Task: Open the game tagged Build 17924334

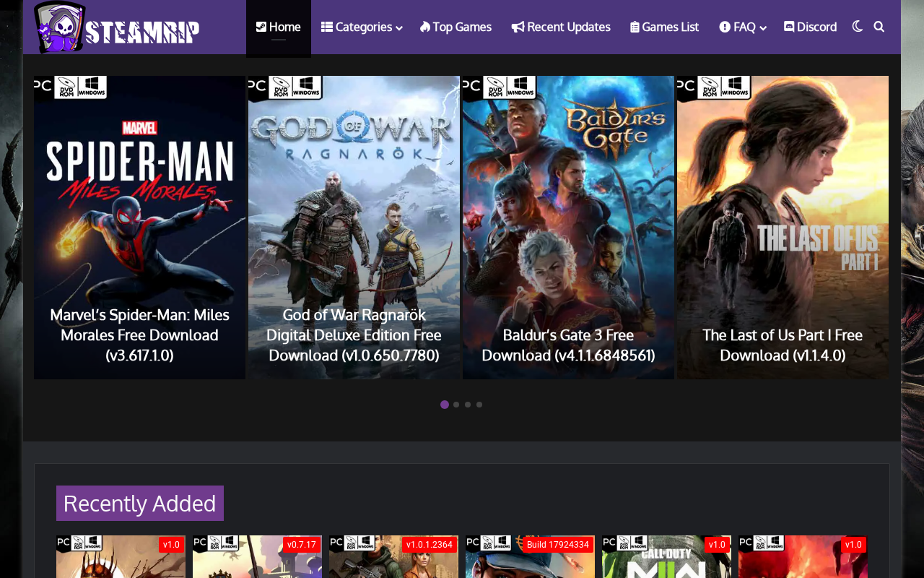Action: pyautogui.click(x=530, y=556)
